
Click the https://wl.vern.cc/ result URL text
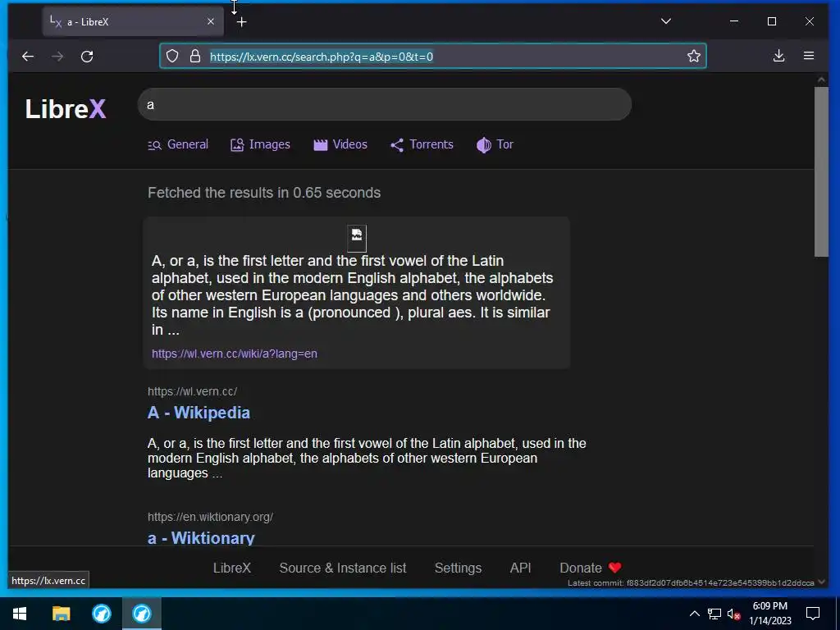(192, 391)
